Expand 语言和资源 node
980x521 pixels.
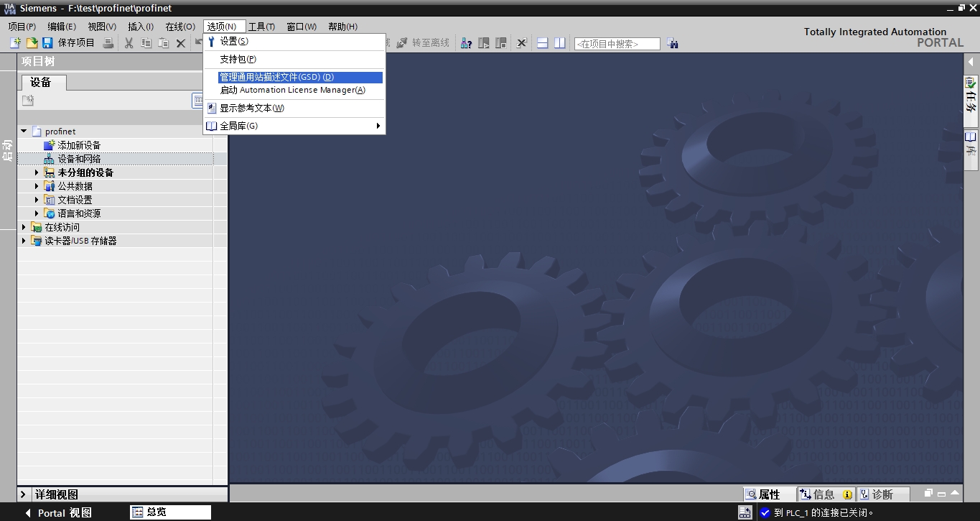click(37, 213)
